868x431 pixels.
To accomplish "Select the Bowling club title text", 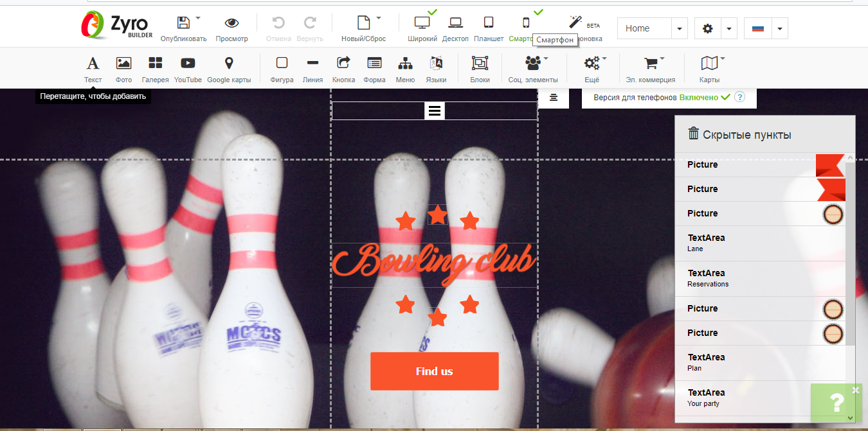I will (x=434, y=265).
